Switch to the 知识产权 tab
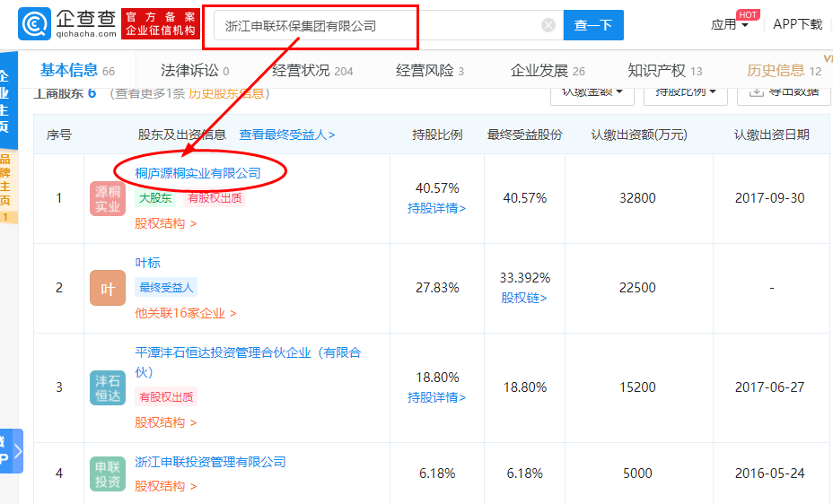This screenshot has width=833, height=504. 664,70
